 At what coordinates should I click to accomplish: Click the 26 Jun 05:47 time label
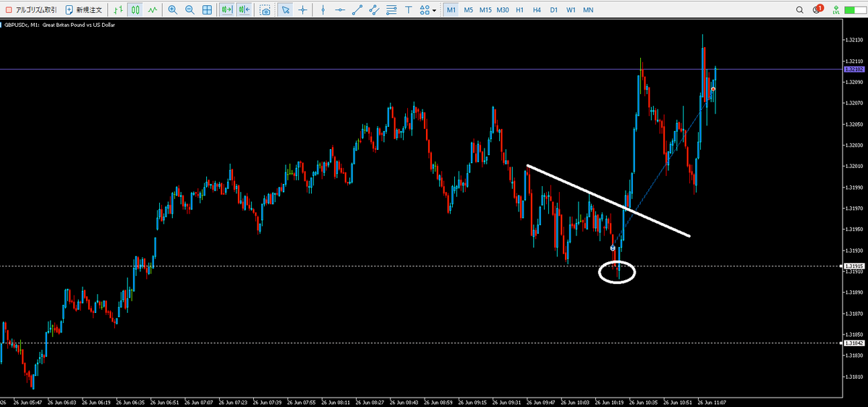29,401
